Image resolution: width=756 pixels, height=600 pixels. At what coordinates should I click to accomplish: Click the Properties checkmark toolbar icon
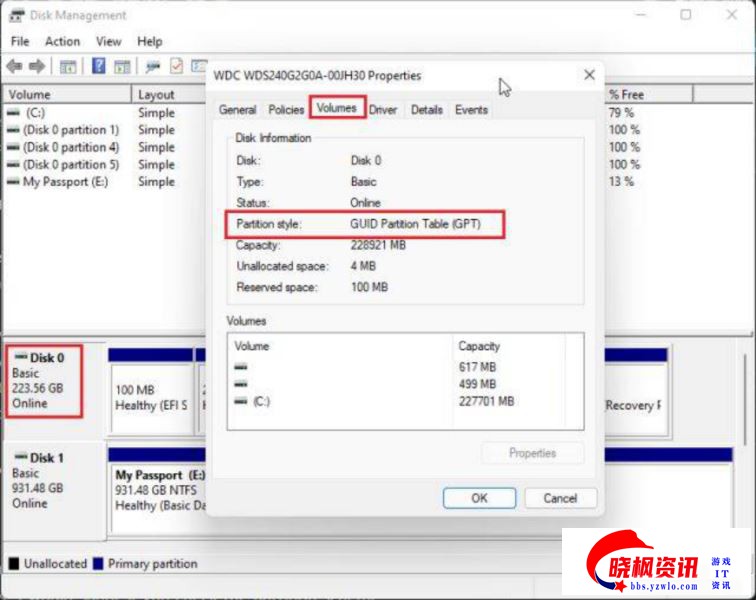(176, 66)
